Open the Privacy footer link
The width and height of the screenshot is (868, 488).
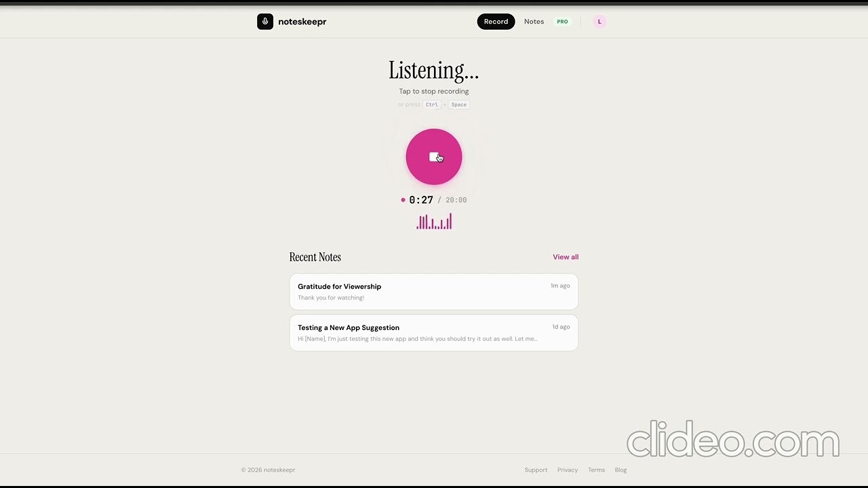click(568, 470)
